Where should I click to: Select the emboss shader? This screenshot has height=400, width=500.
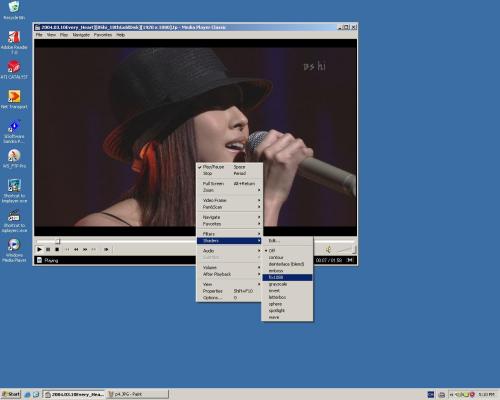coord(287,271)
